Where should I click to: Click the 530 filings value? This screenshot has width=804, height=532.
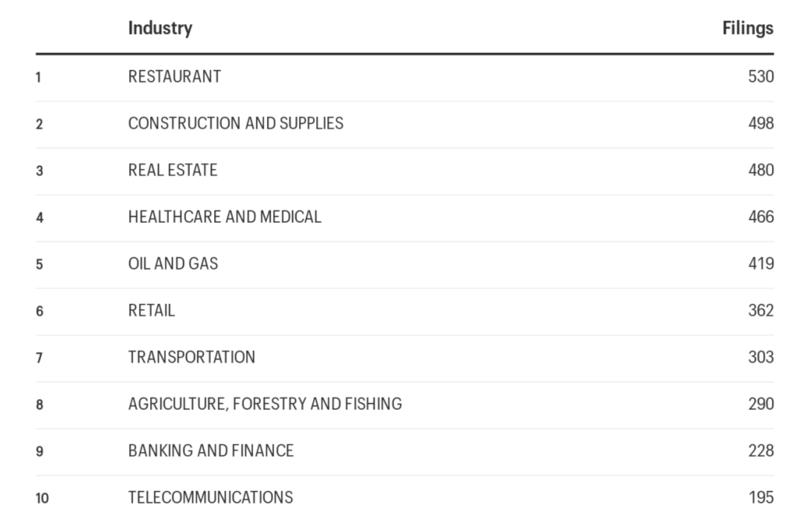click(761, 77)
